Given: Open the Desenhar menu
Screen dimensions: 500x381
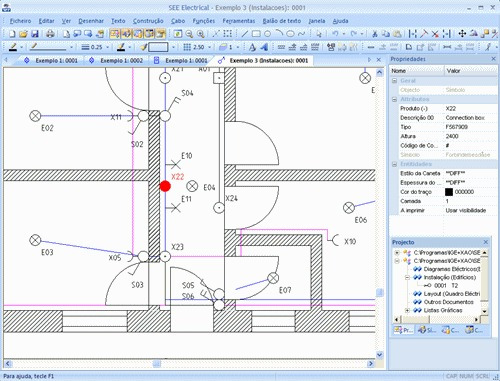Looking at the screenshot, I should [x=91, y=21].
